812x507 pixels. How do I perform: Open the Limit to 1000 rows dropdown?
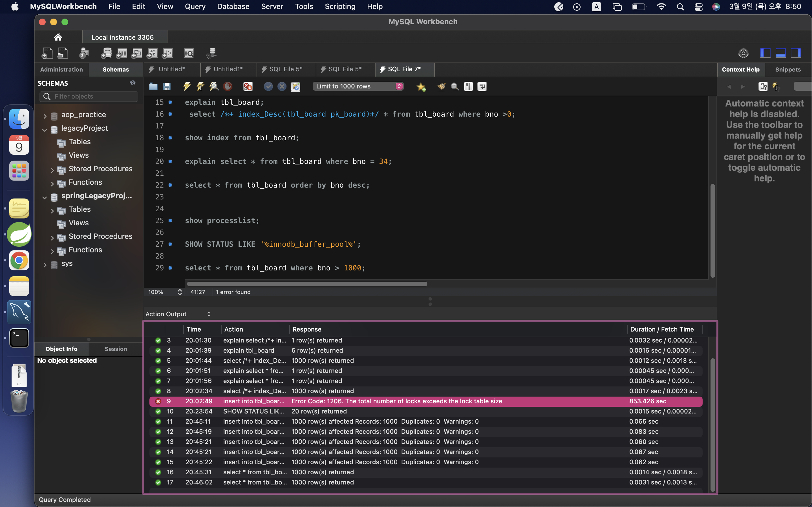(x=358, y=86)
